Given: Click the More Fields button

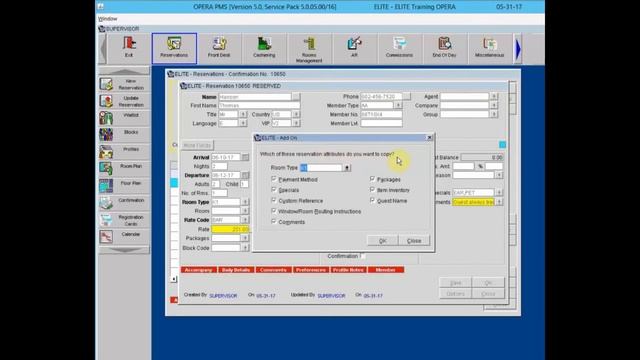Looking at the screenshot, I should click(197, 145).
